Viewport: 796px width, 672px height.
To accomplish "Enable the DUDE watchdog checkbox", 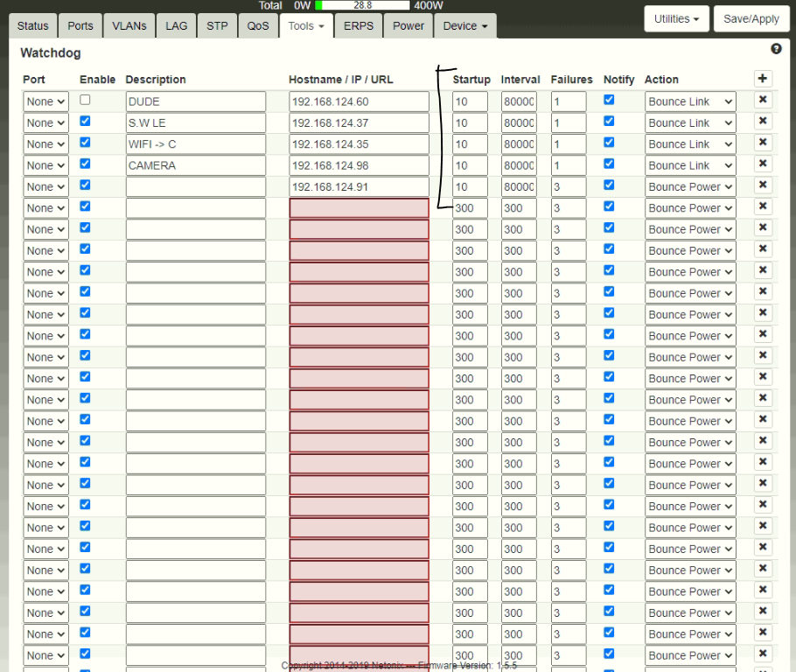I will point(85,100).
